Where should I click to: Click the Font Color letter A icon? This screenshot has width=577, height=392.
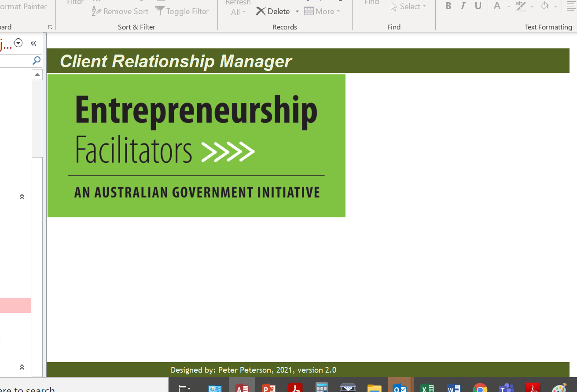(497, 6)
